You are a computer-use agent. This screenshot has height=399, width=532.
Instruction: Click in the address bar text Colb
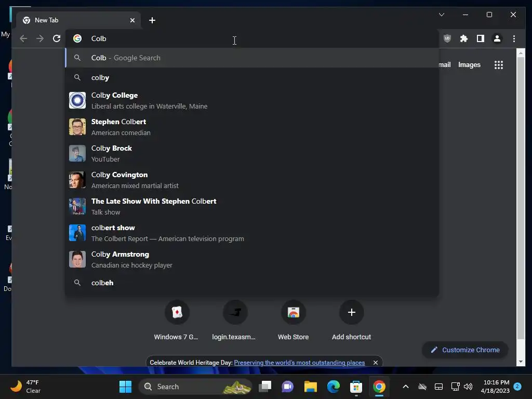point(99,38)
